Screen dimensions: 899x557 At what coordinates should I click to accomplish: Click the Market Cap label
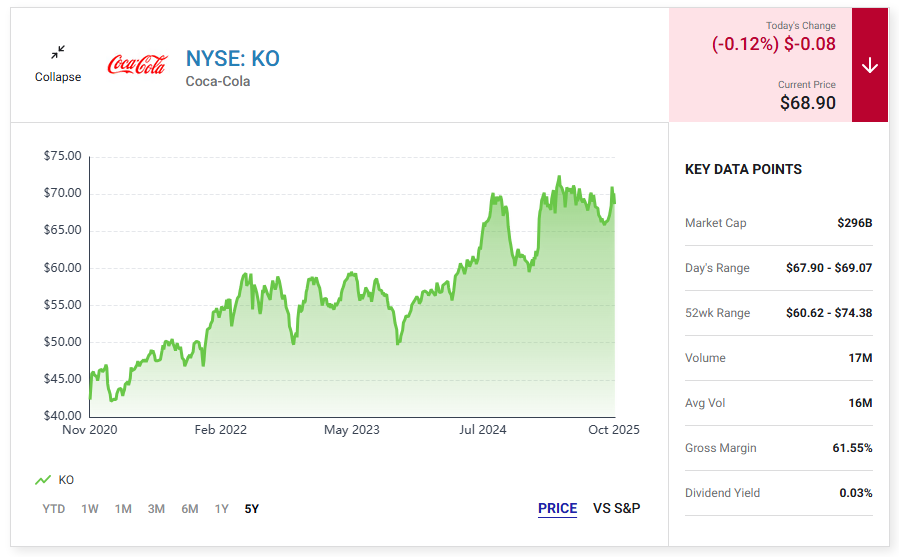(x=716, y=223)
